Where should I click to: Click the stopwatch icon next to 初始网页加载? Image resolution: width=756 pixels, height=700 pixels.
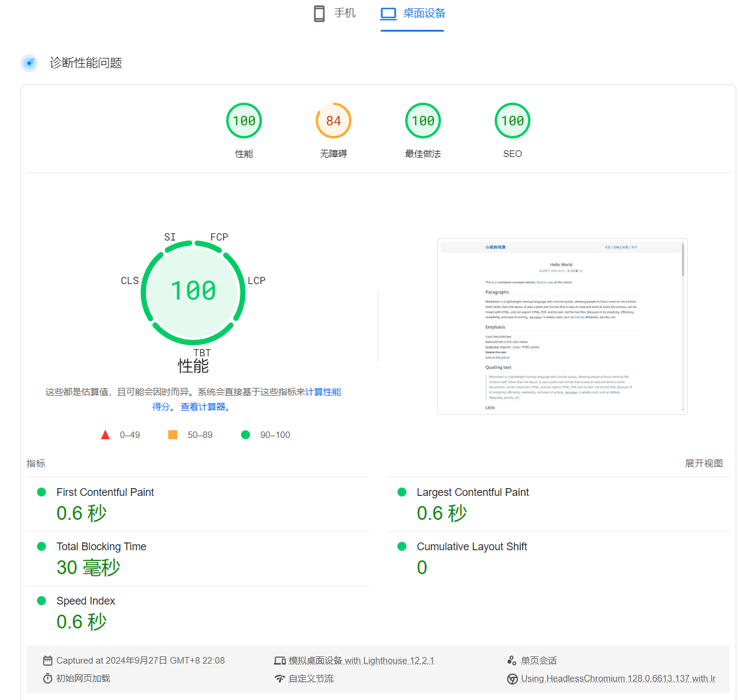coord(48,679)
